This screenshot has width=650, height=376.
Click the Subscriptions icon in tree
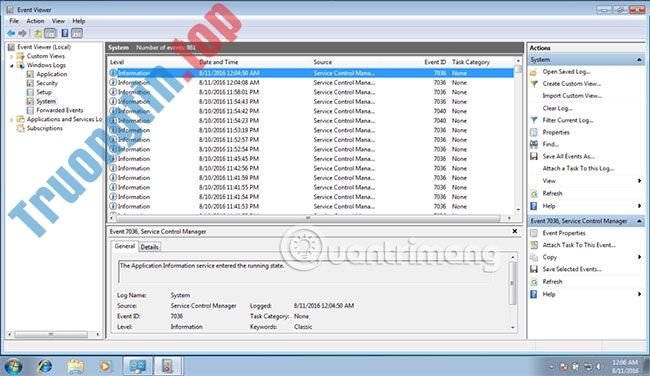[20, 129]
